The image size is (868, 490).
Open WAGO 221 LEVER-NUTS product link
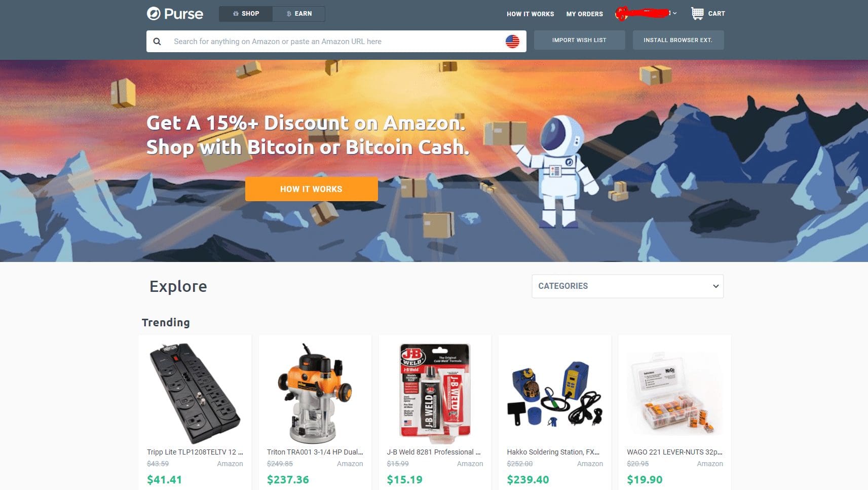674,452
